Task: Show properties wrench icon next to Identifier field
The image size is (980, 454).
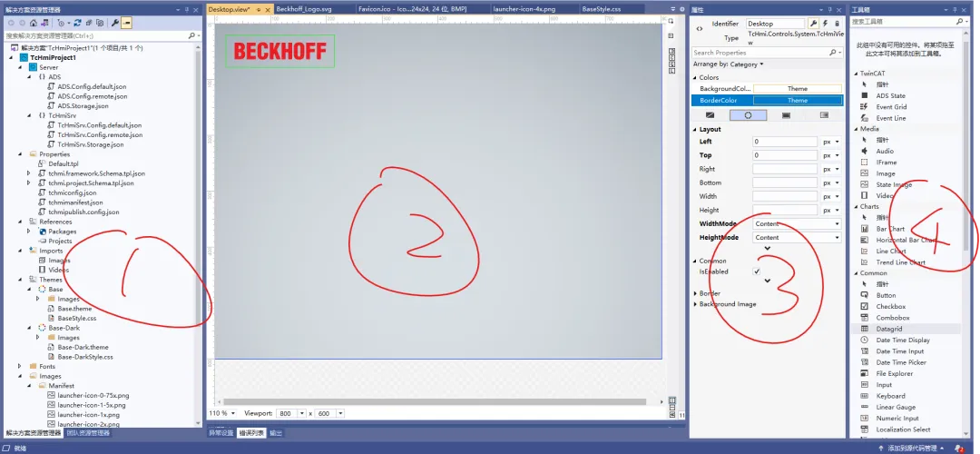Action: point(813,23)
